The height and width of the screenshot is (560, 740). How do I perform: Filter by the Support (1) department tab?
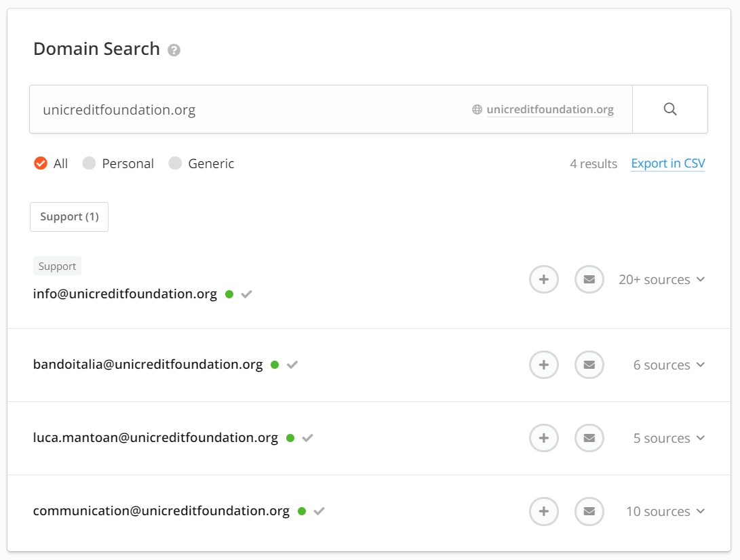[x=69, y=217]
